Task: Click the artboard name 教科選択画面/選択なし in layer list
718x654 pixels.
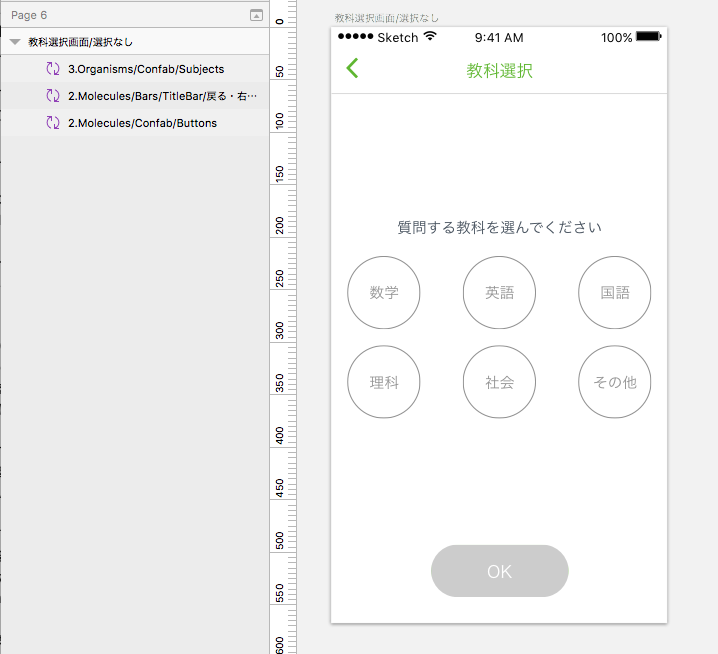Action: (x=81, y=42)
